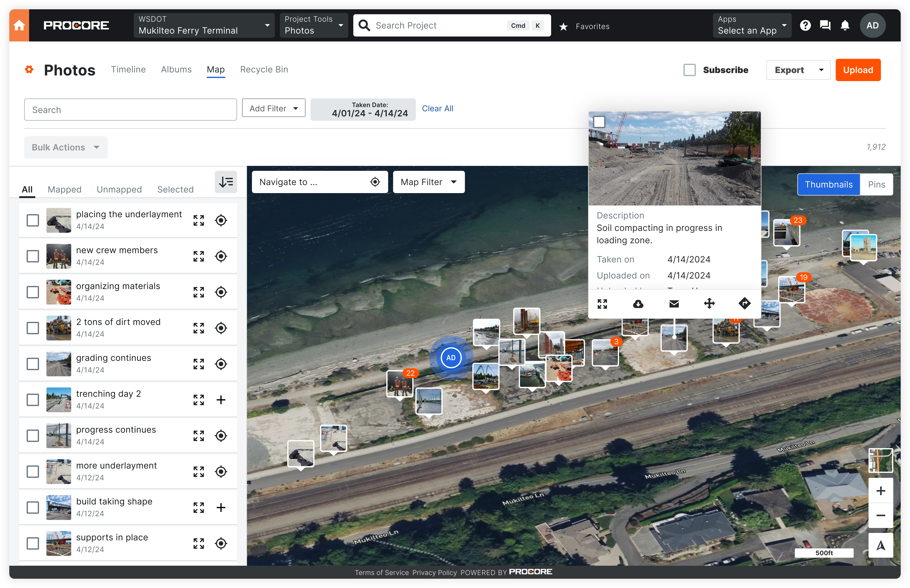Click the Clear All filters link

click(437, 109)
